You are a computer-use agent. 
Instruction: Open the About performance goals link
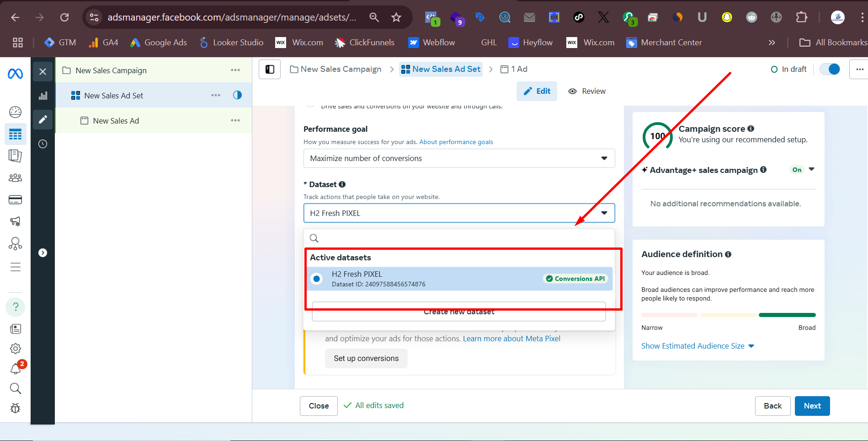(456, 142)
